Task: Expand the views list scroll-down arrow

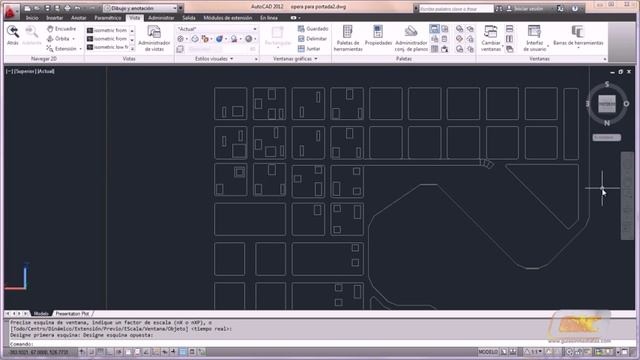Action: pos(132,40)
